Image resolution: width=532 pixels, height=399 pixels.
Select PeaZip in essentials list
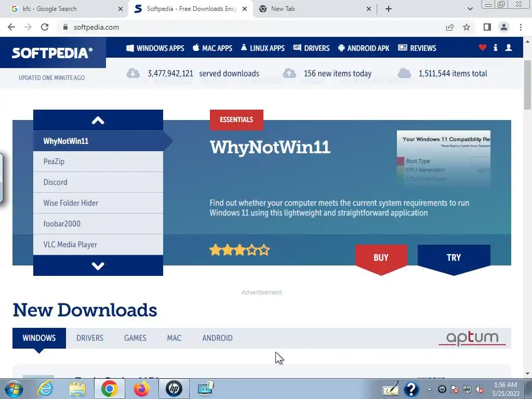98,162
